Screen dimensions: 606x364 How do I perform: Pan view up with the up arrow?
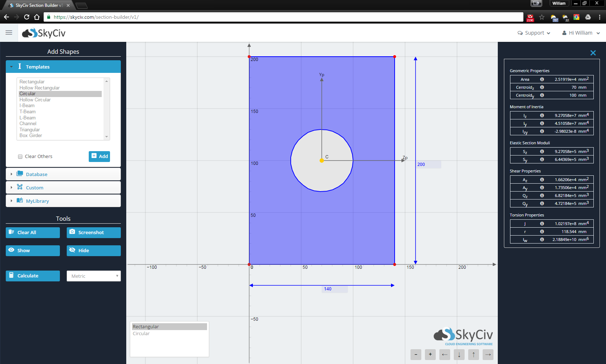pos(473,355)
